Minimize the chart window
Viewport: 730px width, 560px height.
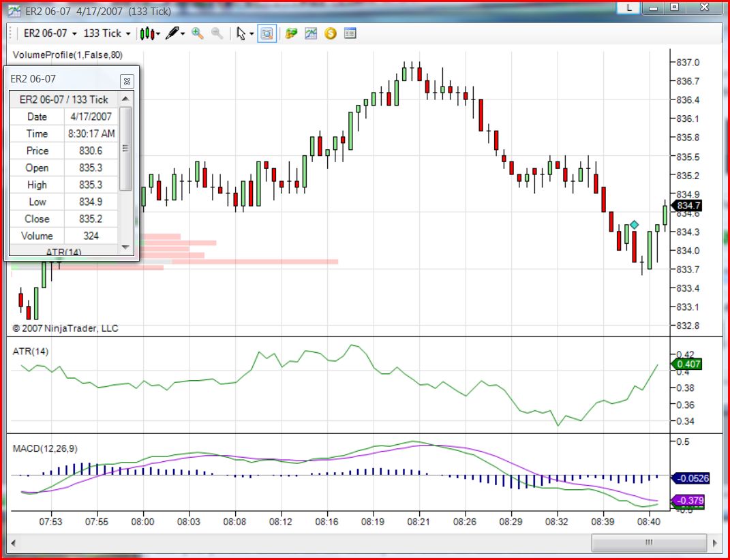point(654,7)
